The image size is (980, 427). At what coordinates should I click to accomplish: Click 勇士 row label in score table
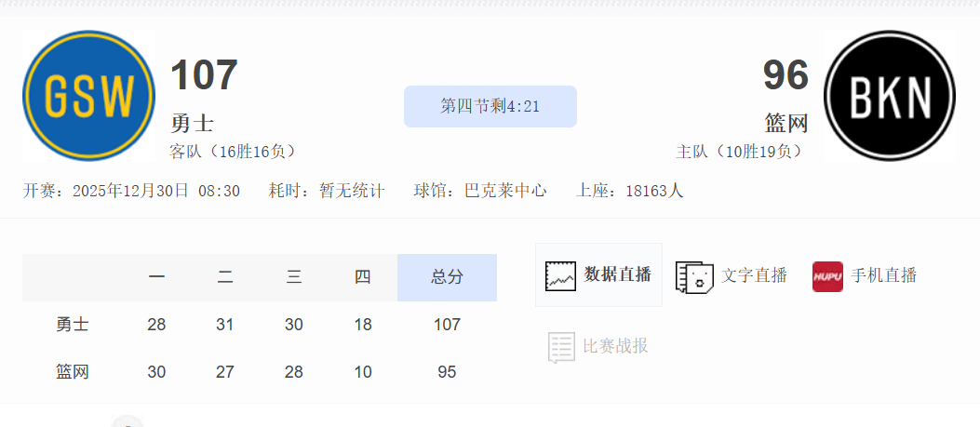(73, 325)
